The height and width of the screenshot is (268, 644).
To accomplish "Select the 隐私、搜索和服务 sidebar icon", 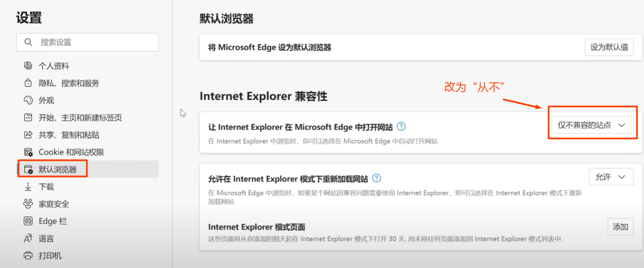I will [x=27, y=83].
